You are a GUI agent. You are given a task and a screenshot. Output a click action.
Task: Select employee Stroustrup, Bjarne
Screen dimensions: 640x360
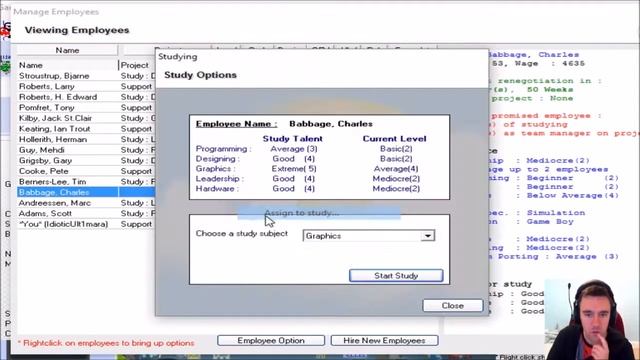[54, 76]
